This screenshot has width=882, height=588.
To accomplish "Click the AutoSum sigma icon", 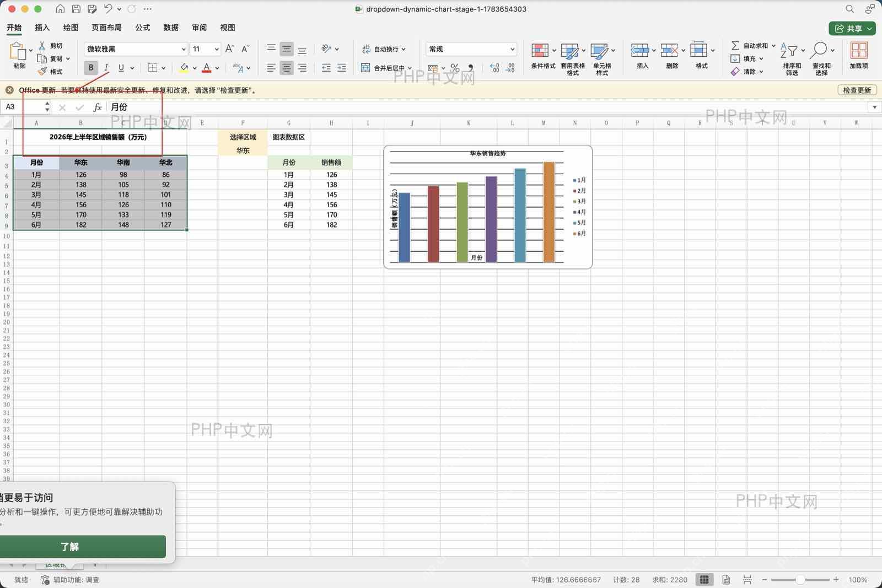I will click(x=735, y=46).
